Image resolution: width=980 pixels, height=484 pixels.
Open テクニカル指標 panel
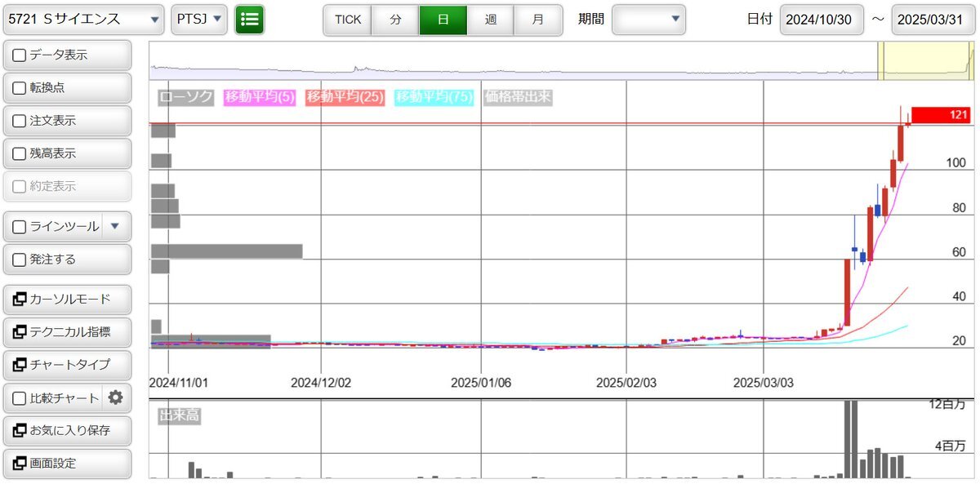tap(67, 332)
